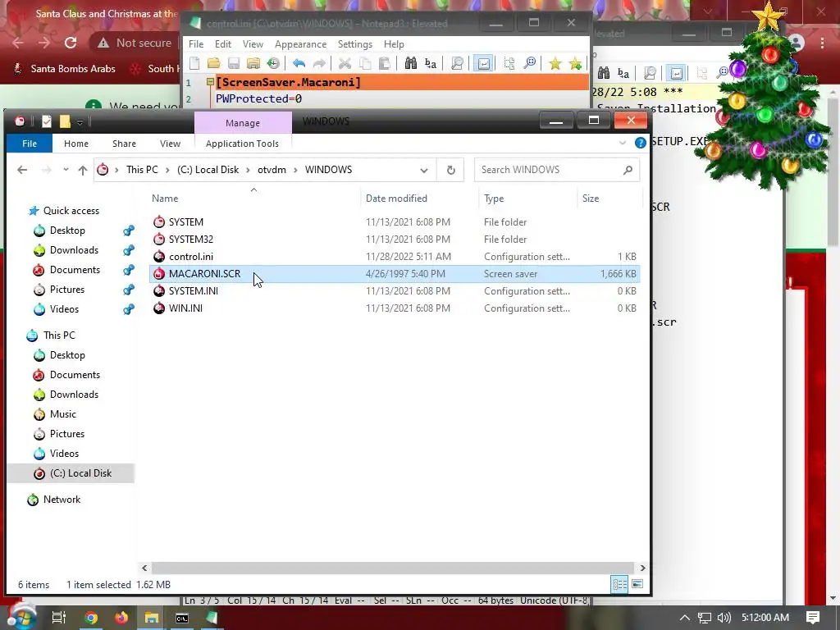The width and height of the screenshot is (840, 630).
Task: Click Redo arrow in Notepad3 toolbar
Action: (319, 63)
